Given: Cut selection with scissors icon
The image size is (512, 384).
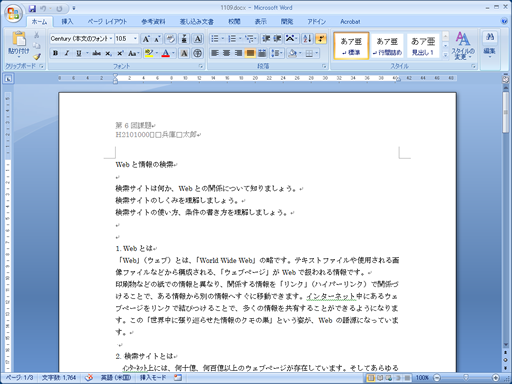Looking at the screenshot, I should click(37, 35).
